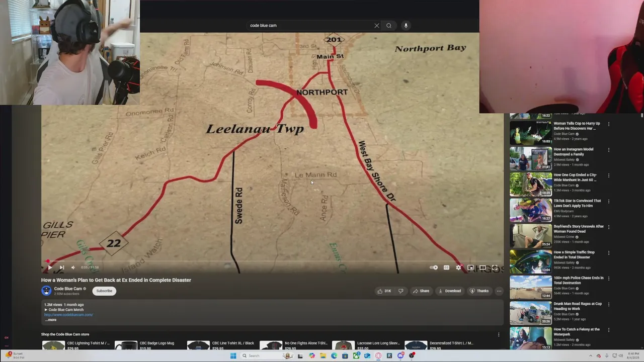Toggle closed captions button

[x=446, y=267]
